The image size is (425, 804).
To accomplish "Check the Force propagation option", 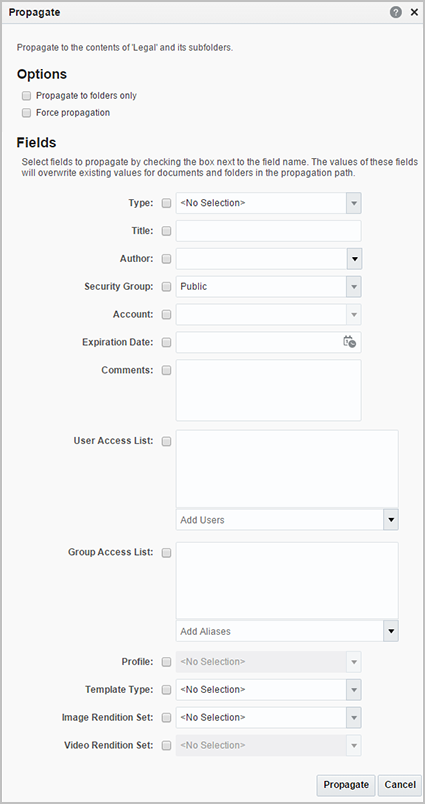I will pos(27,113).
